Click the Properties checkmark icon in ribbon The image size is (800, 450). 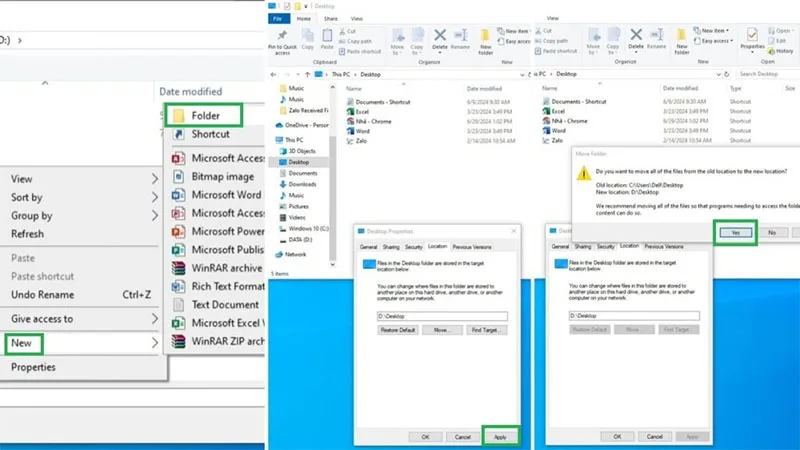click(x=752, y=35)
